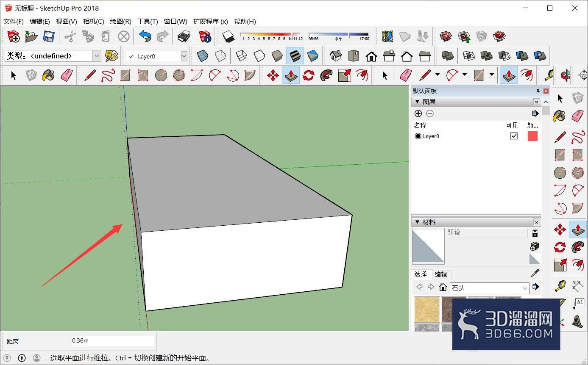
Task: Close the 材料 panel
Action: click(x=536, y=222)
